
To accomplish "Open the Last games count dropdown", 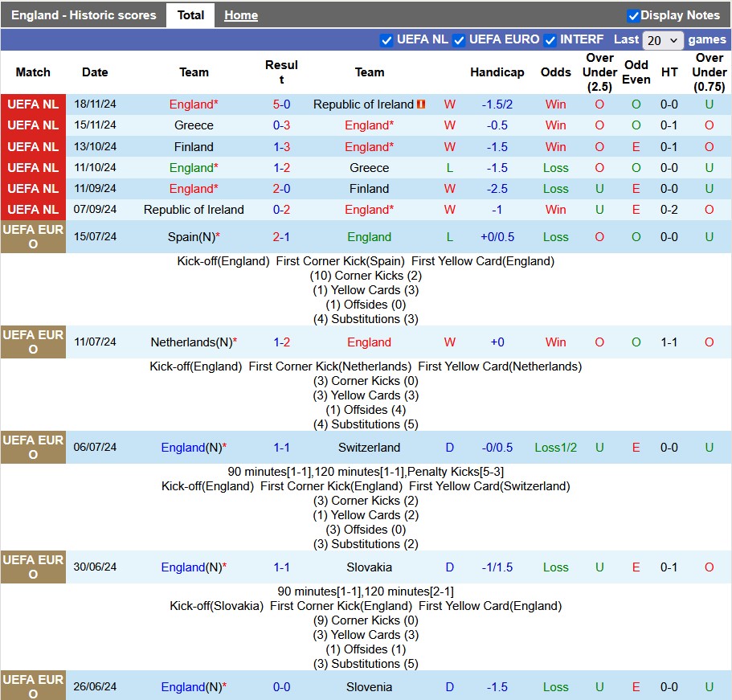I will [x=663, y=40].
